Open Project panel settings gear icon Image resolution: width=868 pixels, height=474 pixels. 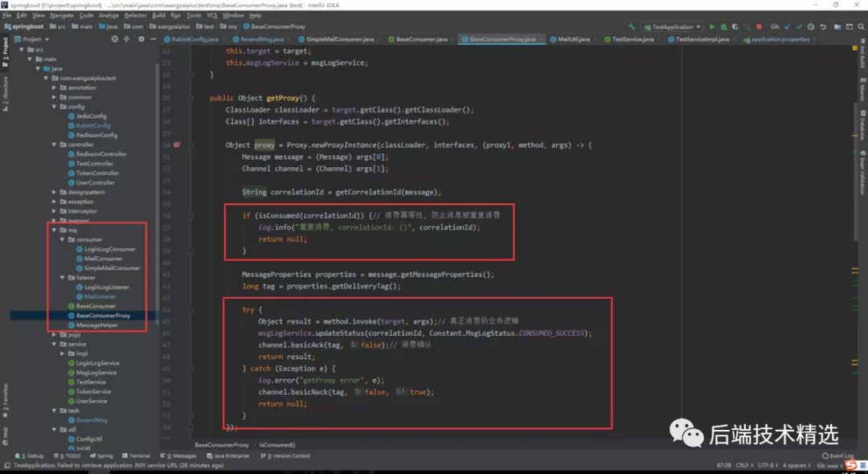click(x=141, y=39)
